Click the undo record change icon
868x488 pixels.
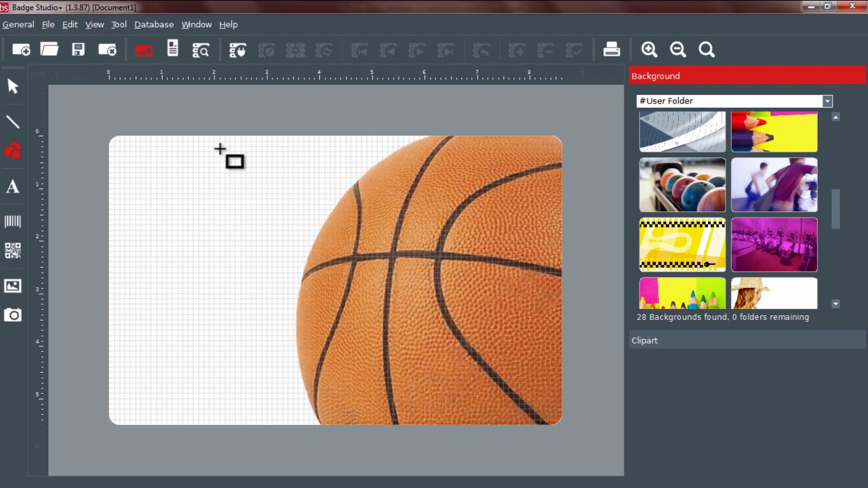click(x=481, y=50)
